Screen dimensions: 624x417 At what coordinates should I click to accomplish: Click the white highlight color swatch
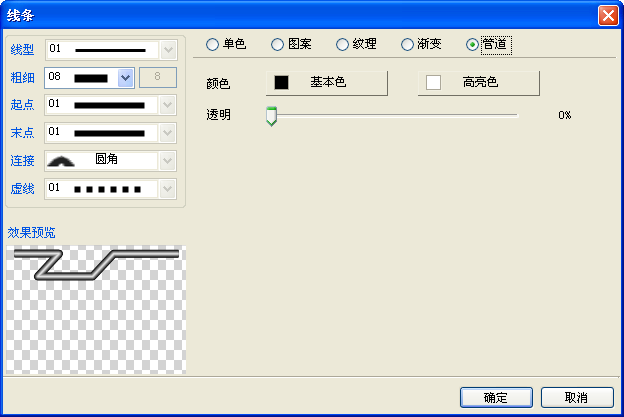[x=433, y=82]
